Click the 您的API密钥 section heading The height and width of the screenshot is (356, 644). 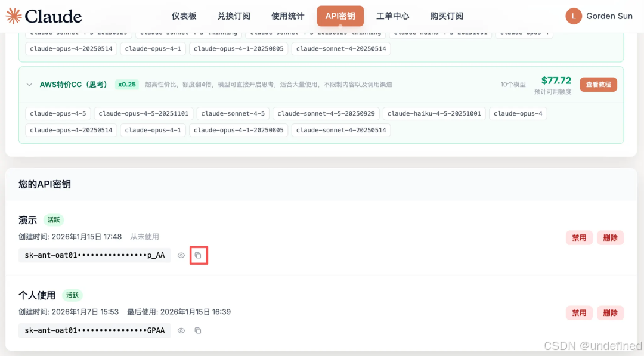tap(45, 184)
